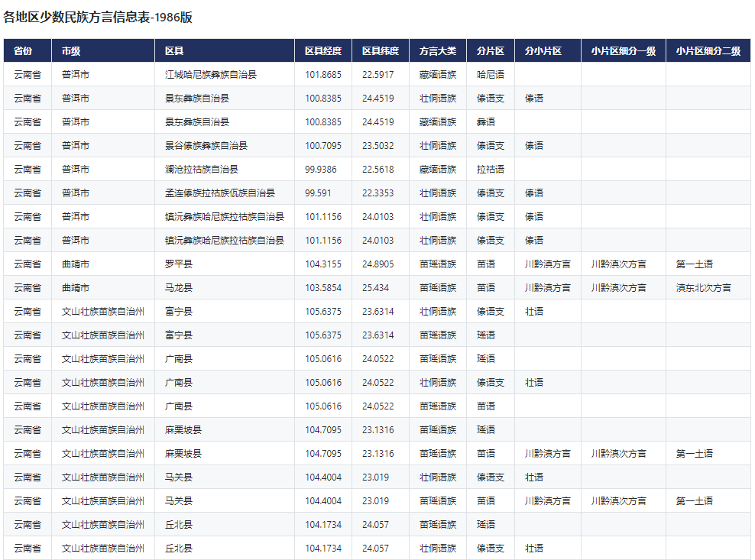Click 曲靖市 in the 马龙县 row
755x560 pixels.
[x=76, y=287]
